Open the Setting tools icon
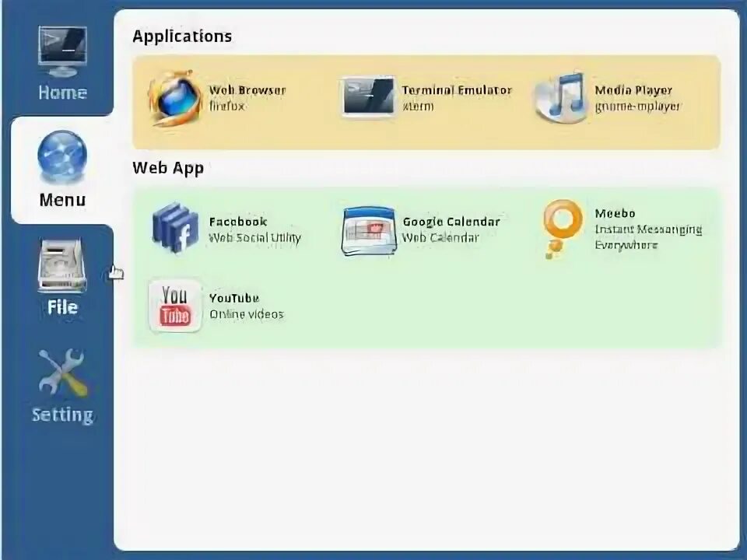 pos(62,373)
